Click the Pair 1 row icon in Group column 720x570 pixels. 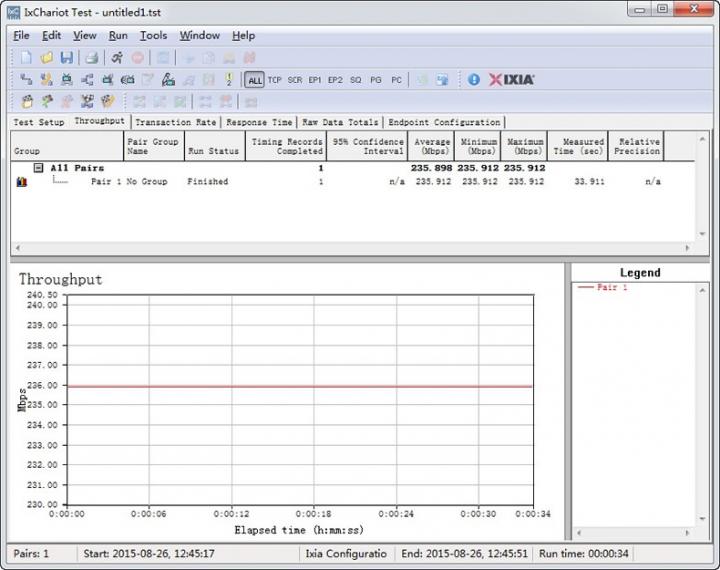22,182
